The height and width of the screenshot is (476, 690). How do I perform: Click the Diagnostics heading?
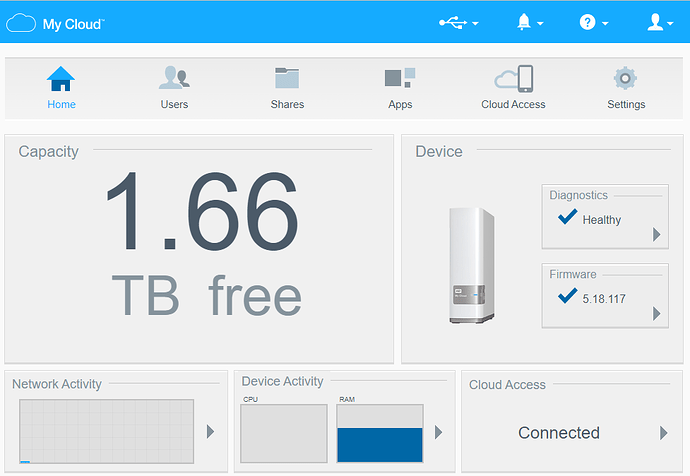point(578,195)
